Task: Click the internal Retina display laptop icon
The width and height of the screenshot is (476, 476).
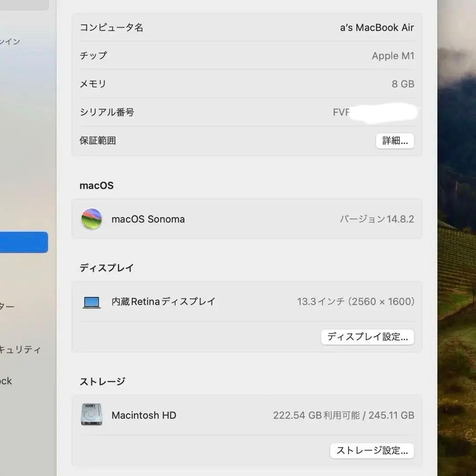Action: (x=91, y=301)
